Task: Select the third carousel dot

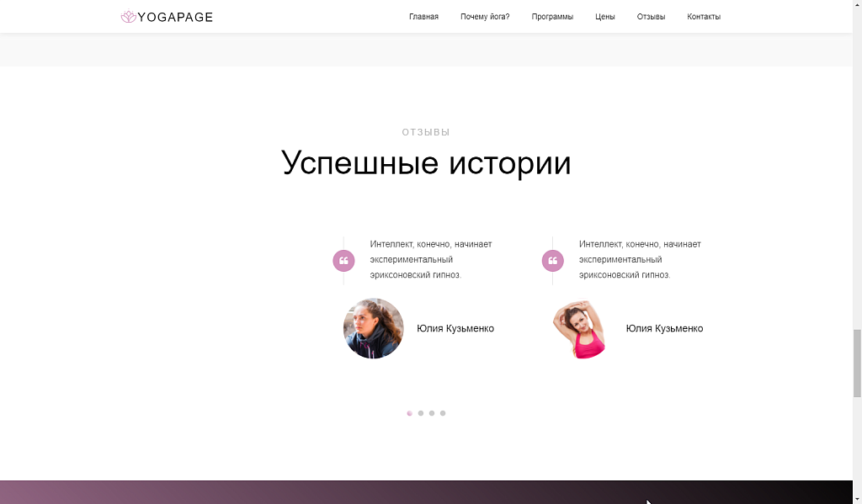Action: click(431, 413)
